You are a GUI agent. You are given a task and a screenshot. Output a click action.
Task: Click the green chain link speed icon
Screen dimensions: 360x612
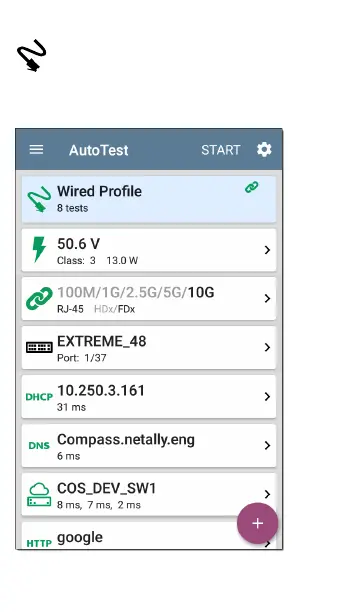39,299
